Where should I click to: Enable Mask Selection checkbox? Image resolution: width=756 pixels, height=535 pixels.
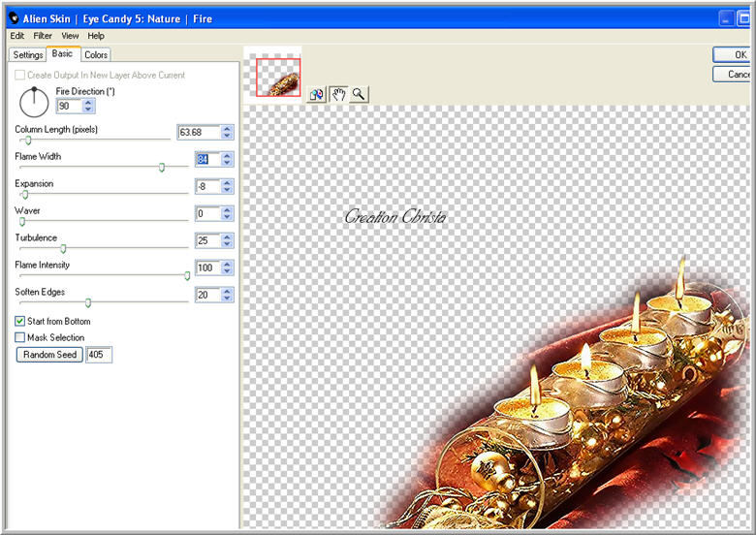(19, 337)
